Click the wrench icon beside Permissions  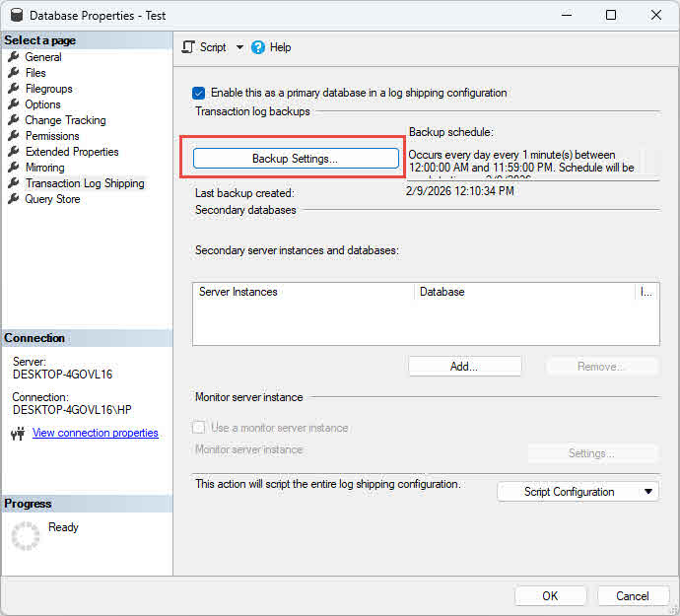[x=14, y=135]
